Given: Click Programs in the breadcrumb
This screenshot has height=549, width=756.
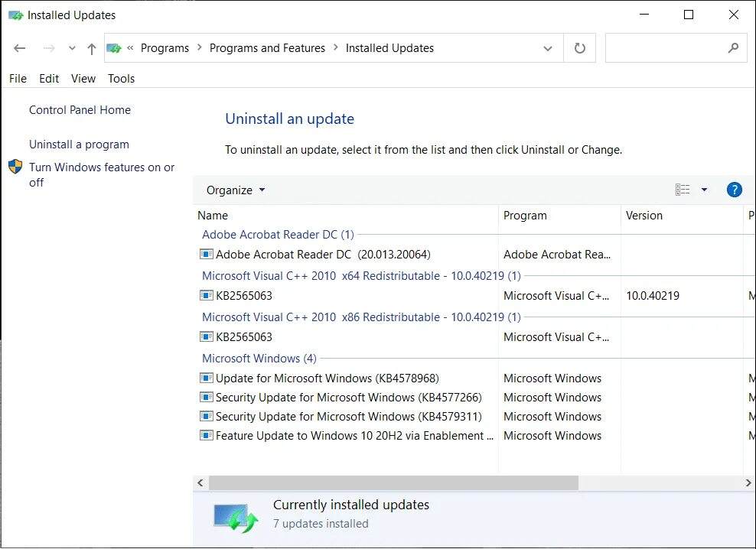Looking at the screenshot, I should pyautogui.click(x=165, y=48).
